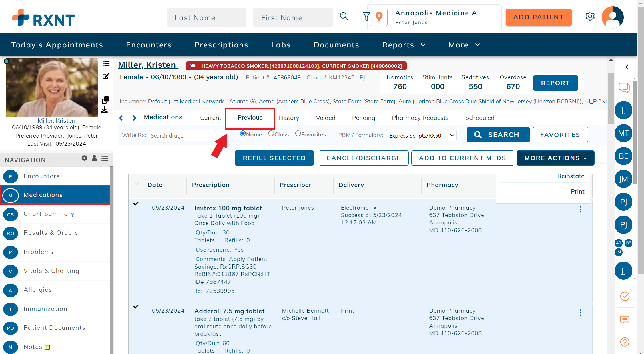Click the patient search magnifier icon
This screenshot has height=354, width=644.
[x=344, y=16]
